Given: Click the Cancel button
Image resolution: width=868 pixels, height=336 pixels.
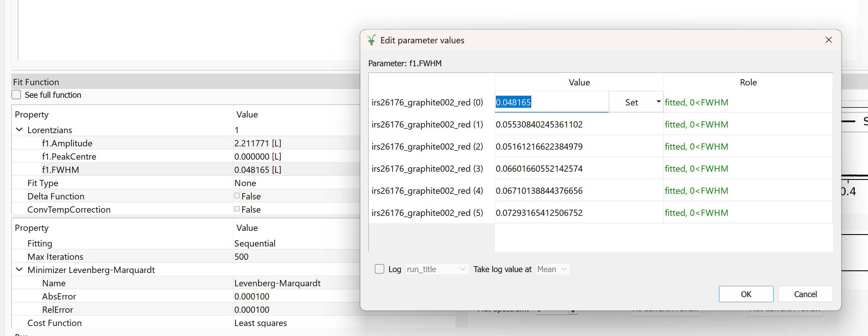Looking at the screenshot, I should [x=805, y=294].
